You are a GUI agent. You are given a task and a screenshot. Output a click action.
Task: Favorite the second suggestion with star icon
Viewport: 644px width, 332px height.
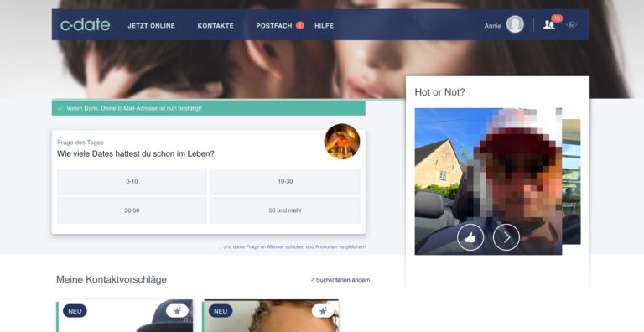[x=323, y=311]
